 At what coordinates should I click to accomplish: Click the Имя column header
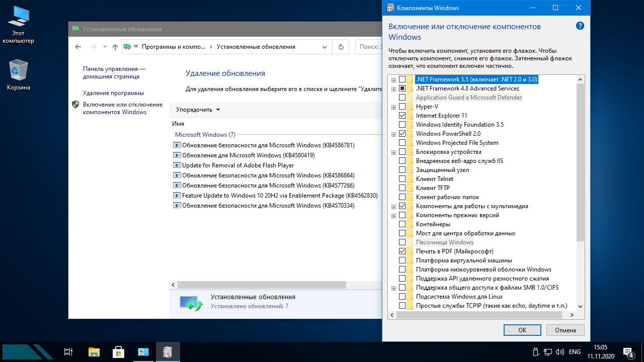click(x=178, y=124)
